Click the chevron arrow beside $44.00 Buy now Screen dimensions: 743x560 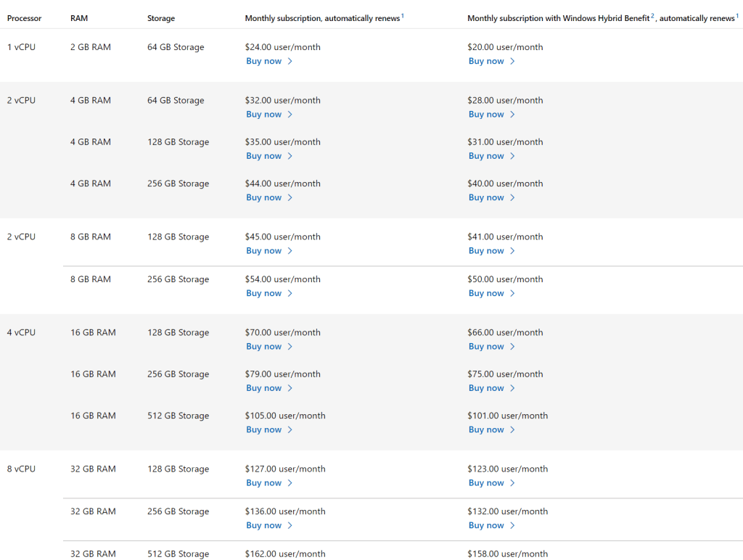point(290,197)
